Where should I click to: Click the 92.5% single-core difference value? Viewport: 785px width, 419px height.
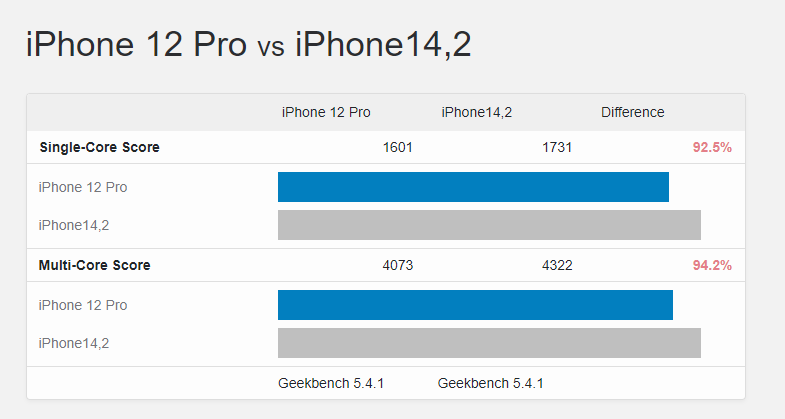[x=712, y=147]
